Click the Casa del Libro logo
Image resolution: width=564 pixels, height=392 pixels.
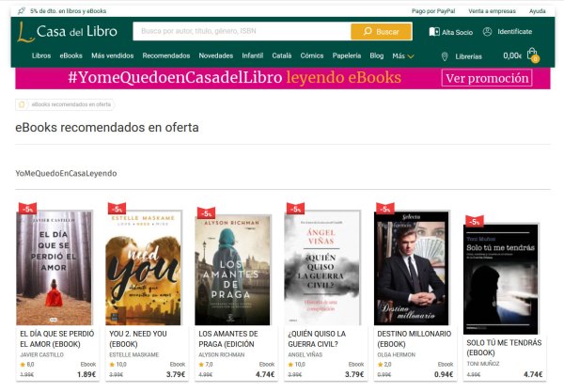(x=68, y=32)
